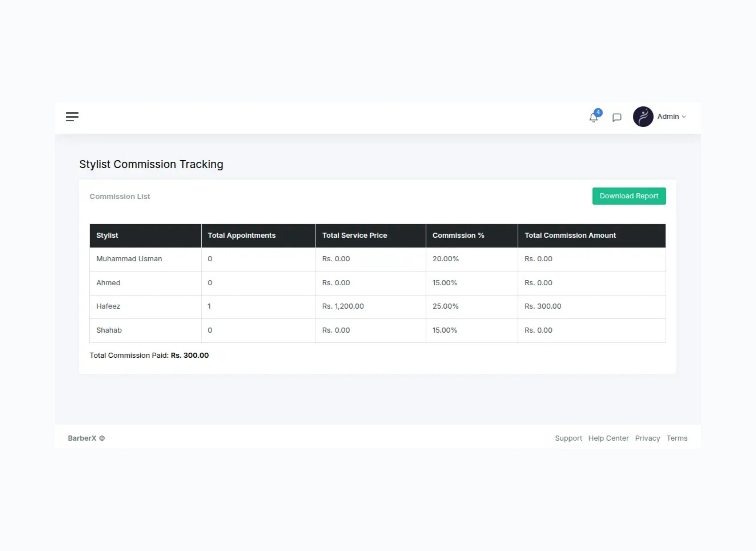Click the Total Commission Amount header
The width and height of the screenshot is (756, 551).
(x=592, y=235)
